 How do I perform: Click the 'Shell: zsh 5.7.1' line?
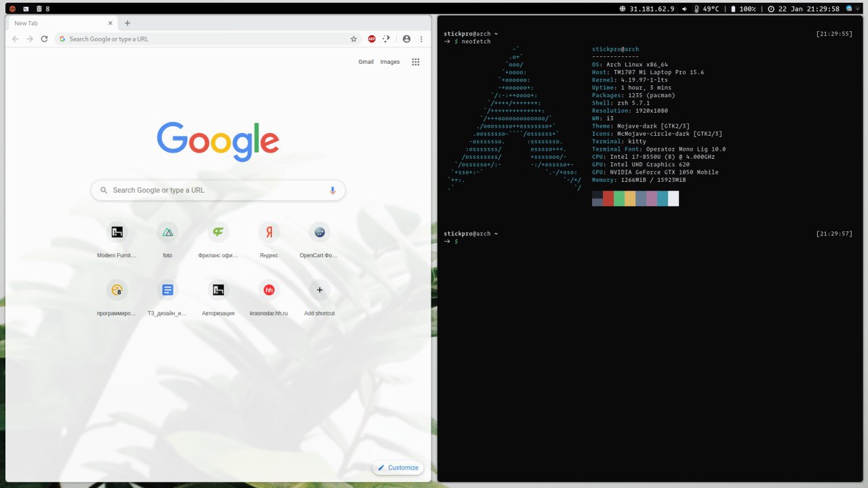pyautogui.click(x=620, y=103)
